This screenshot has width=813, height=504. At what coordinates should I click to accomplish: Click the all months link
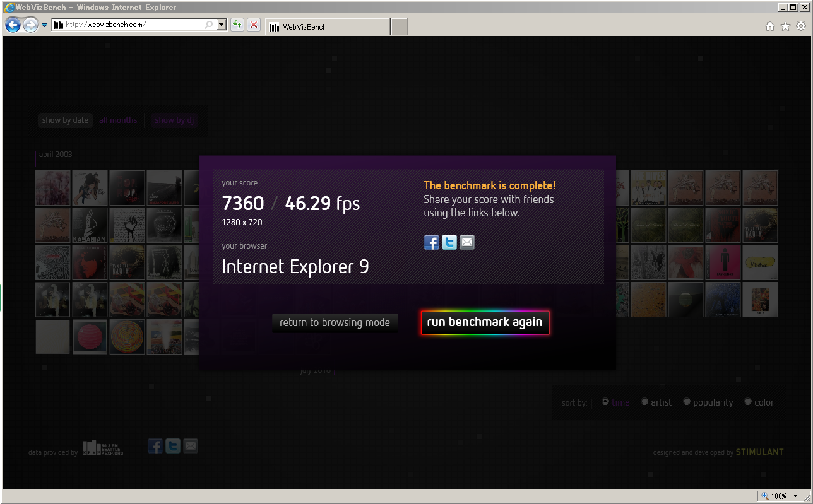(118, 120)
